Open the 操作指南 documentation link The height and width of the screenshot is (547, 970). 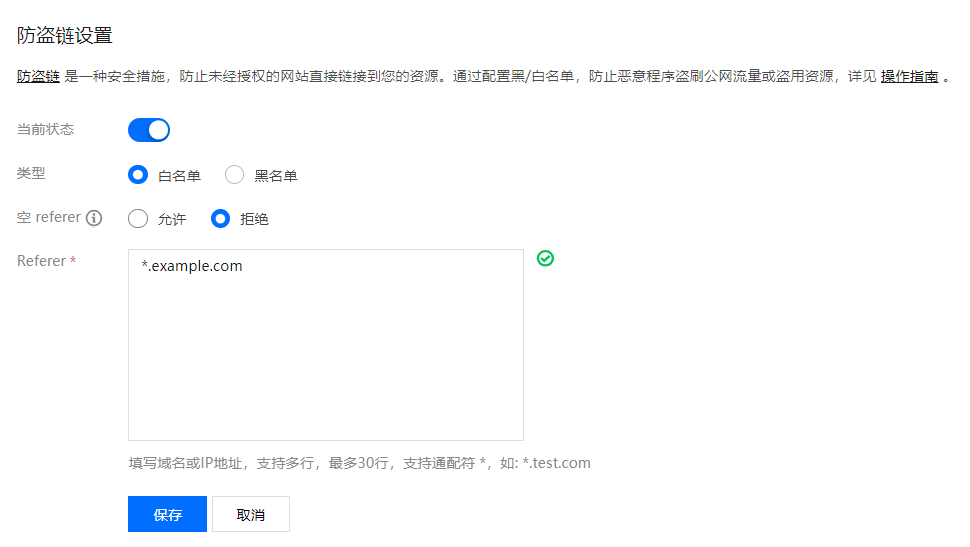[909, 76]
